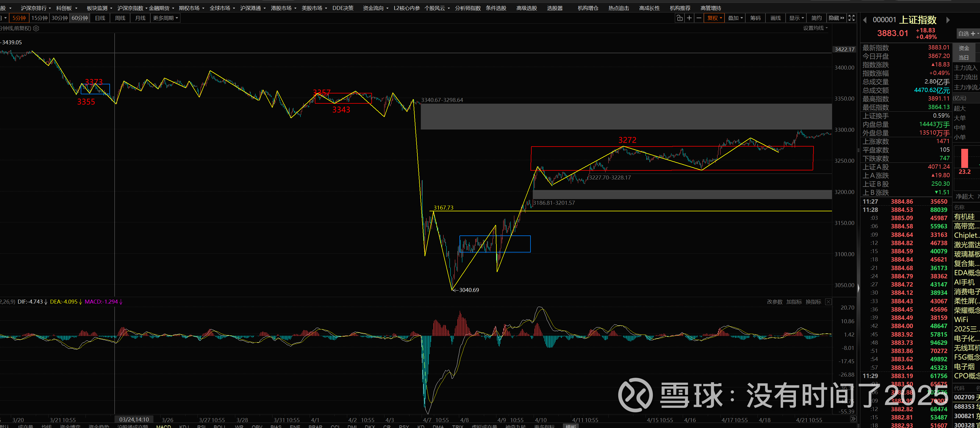The image size is (980, 428).
Task: Enter fullscreen chart mode icon
Action: pyautogui.click(x=852, y=18)
